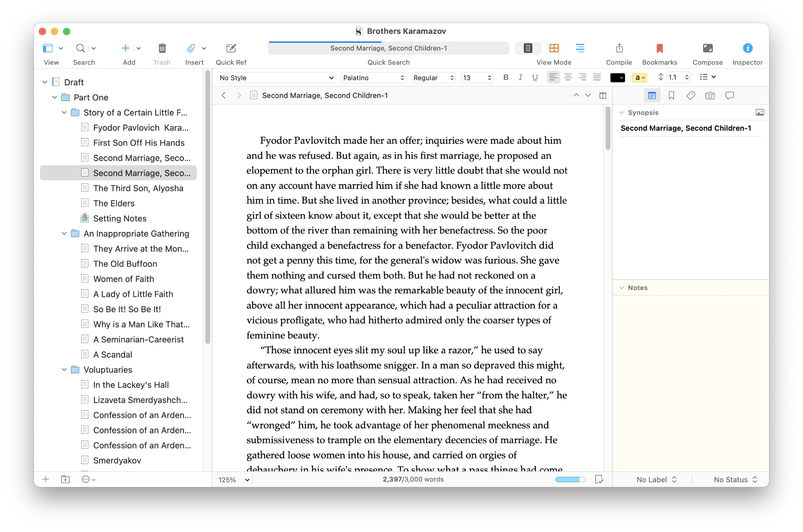The image size is (803, 532).
Task: Switch to Outliner view mode
Action: click(580, 48)
